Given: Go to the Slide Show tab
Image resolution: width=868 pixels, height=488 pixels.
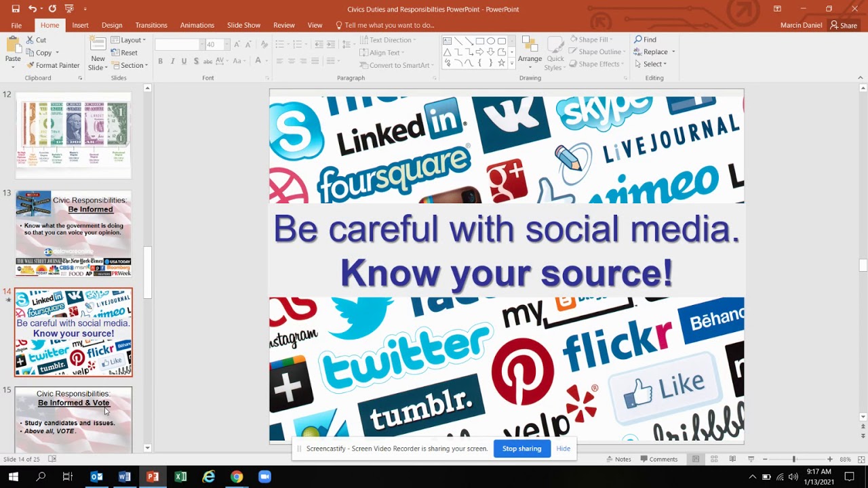Looking at the screenshot, I should pos(243,25).
